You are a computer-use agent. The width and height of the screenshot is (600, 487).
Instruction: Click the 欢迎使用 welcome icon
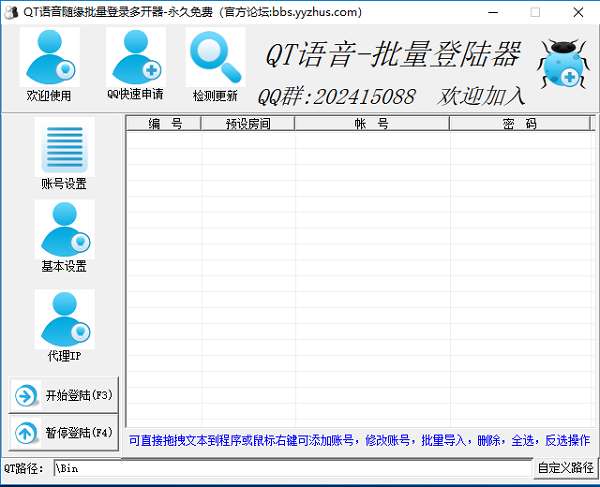tap(50, 59)
